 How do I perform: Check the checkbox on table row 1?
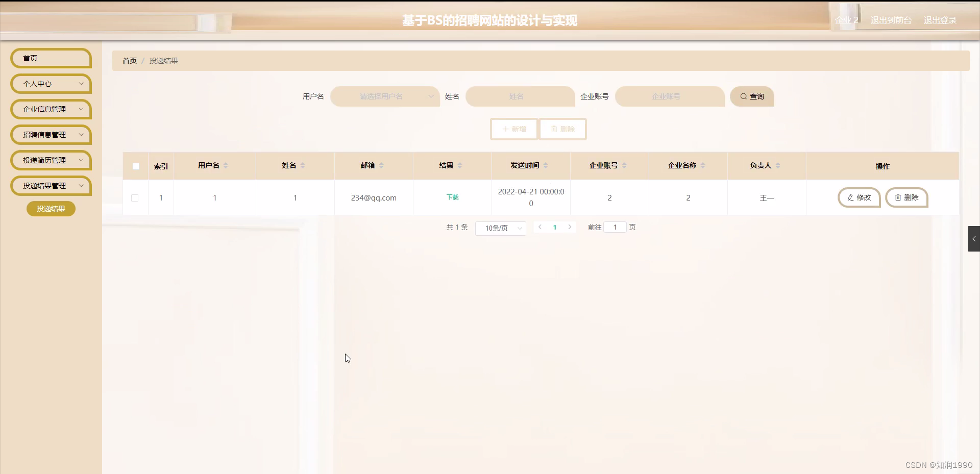coord(135,199)
